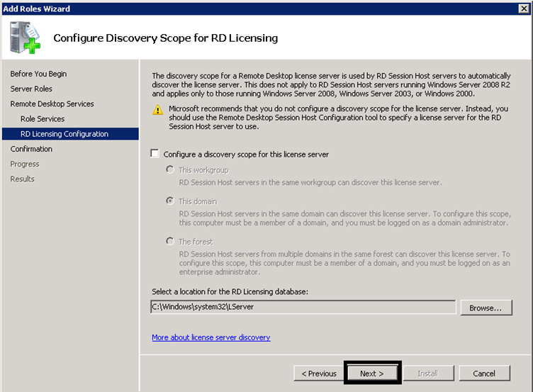
Task: Click the Add Roles Wizard title bar text
Action: click(x=36, y=9)
